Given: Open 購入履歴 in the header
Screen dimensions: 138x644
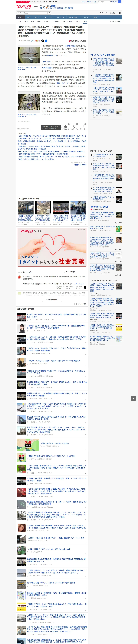Looking at the screenshot, I should coord(112,13).
